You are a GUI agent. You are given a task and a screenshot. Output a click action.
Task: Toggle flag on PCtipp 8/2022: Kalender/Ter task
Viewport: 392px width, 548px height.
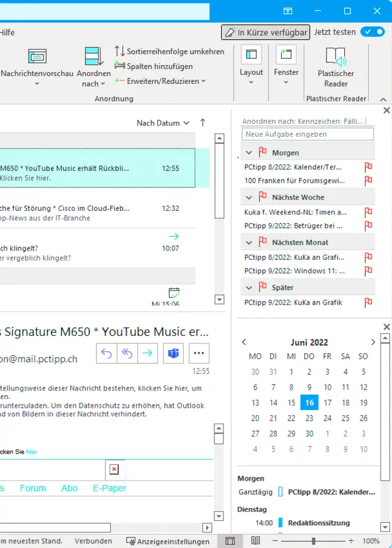click(368, 167)
